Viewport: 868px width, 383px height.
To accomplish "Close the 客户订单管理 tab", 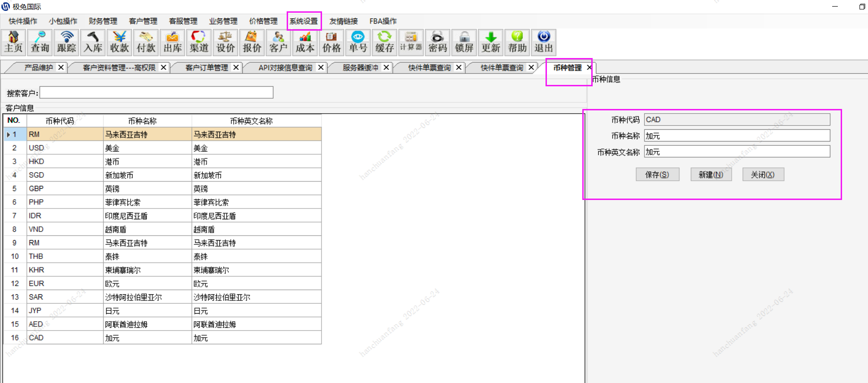I will [x=236, y=67].
